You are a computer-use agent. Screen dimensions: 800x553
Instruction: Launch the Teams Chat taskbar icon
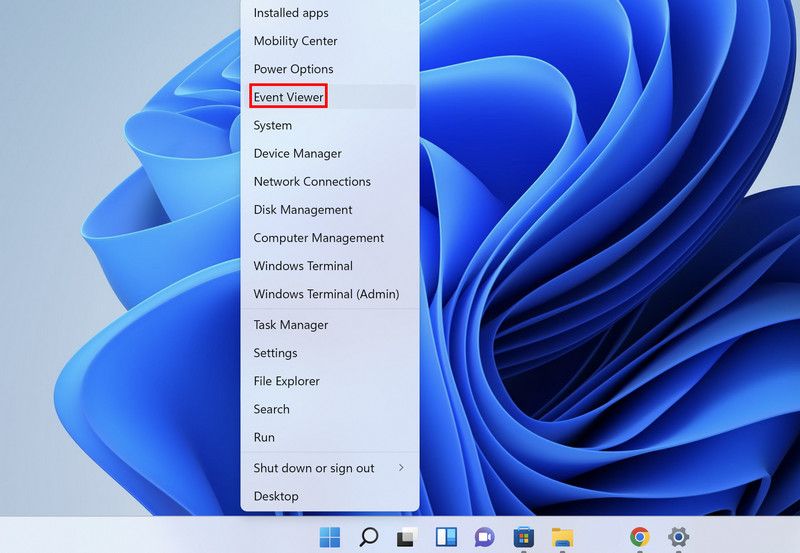pyautogui.click(x=485, y=537)
